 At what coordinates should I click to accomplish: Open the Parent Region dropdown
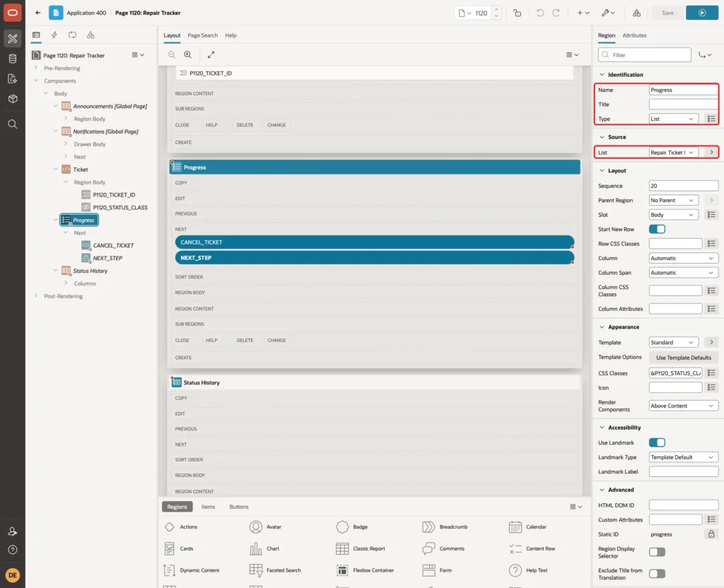(673, 200)
